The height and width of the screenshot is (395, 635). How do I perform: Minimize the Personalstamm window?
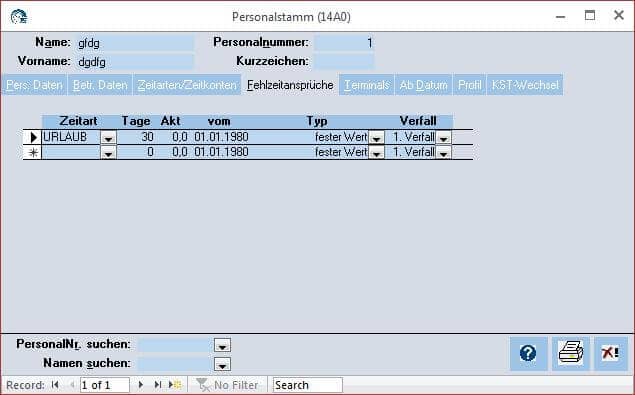tap(560, 17)
